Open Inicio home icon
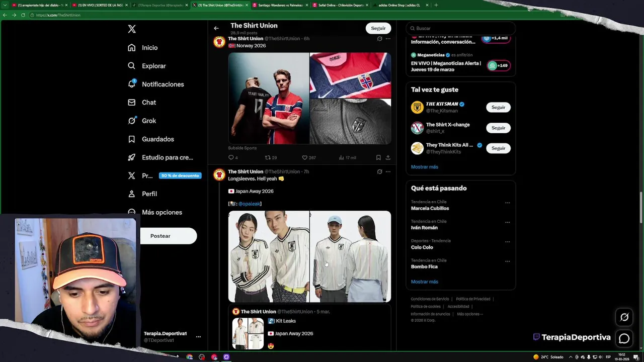This screenshot has width=644, height=362. [131, 47]
